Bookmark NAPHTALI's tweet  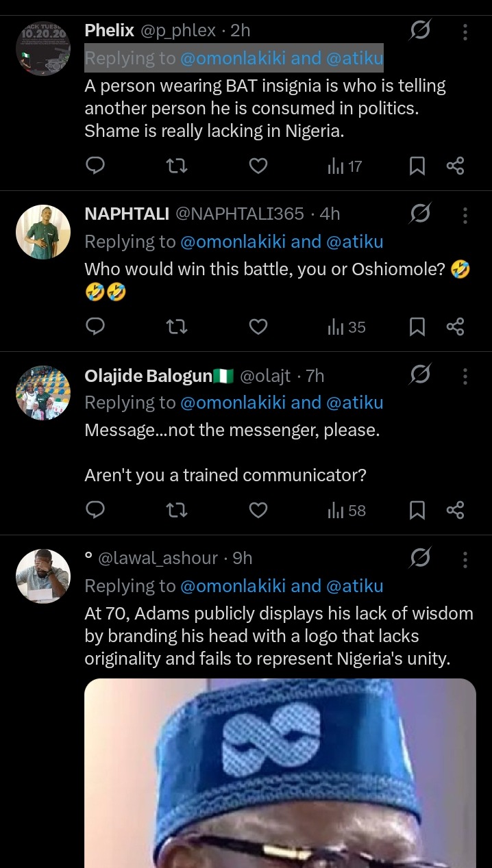point(417,327)
